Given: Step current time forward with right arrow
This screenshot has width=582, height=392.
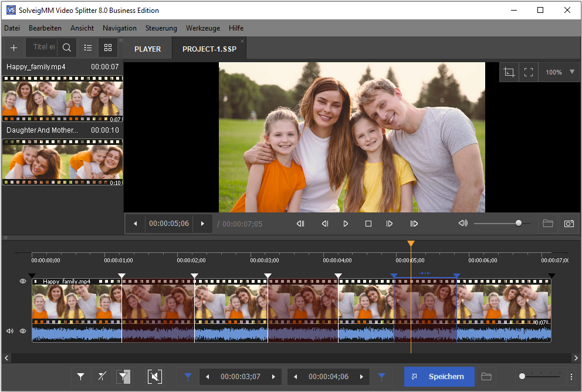Looking at the screenshot, I should point(202,224).
